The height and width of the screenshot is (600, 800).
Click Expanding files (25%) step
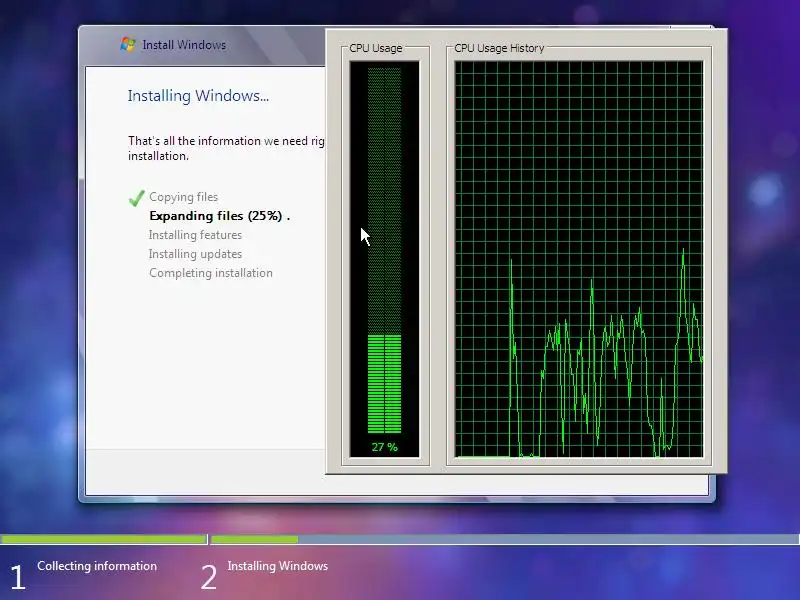[x=219, y=216]
